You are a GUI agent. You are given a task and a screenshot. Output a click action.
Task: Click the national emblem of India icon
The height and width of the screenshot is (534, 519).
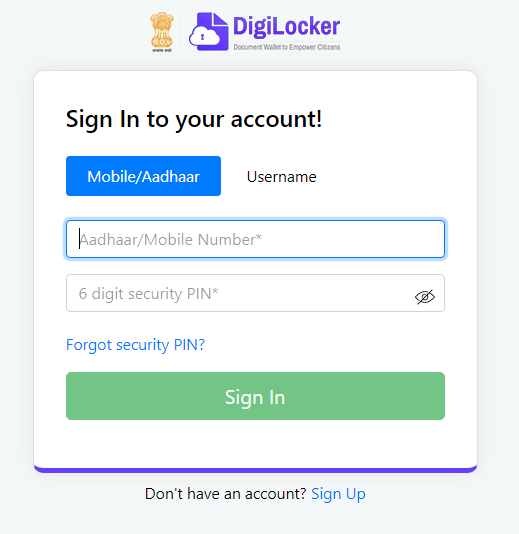[x=162, y=30]
